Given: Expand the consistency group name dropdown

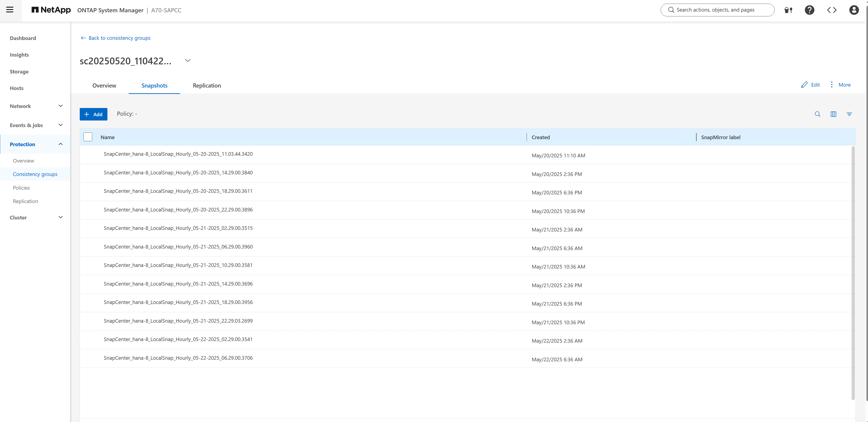Looking at the screenshot, I should click(188, 60).
